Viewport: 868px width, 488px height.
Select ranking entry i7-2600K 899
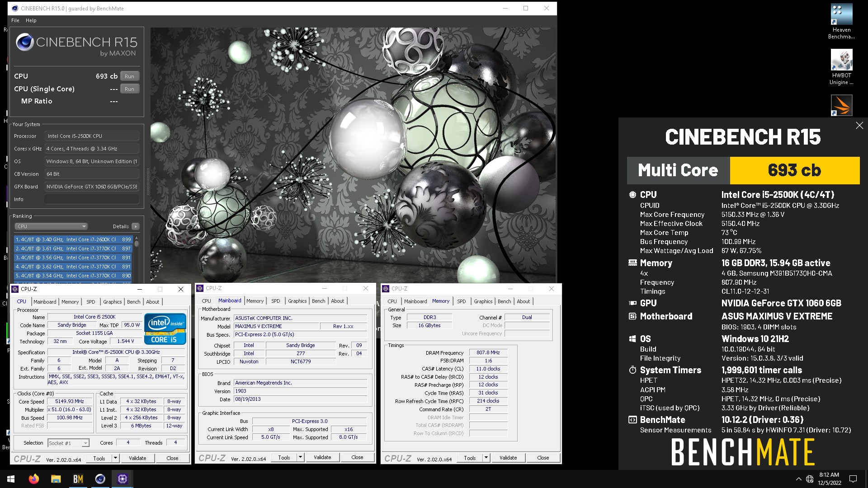point(73,239)
